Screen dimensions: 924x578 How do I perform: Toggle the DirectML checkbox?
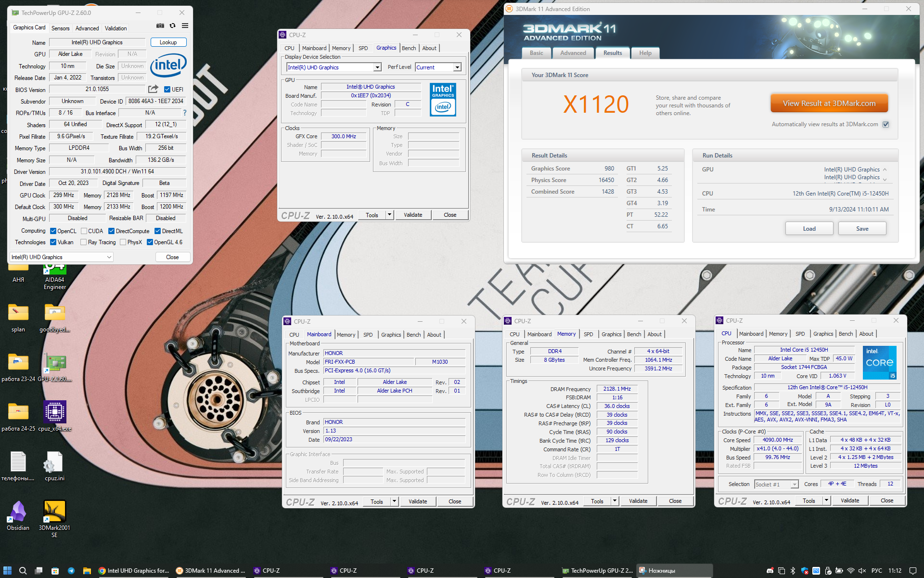coord(157,231)
